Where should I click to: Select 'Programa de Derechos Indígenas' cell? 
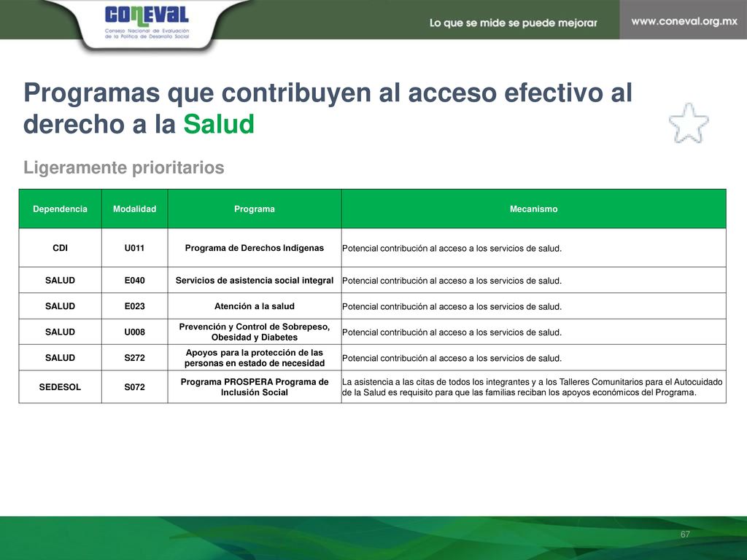point(255,248)
